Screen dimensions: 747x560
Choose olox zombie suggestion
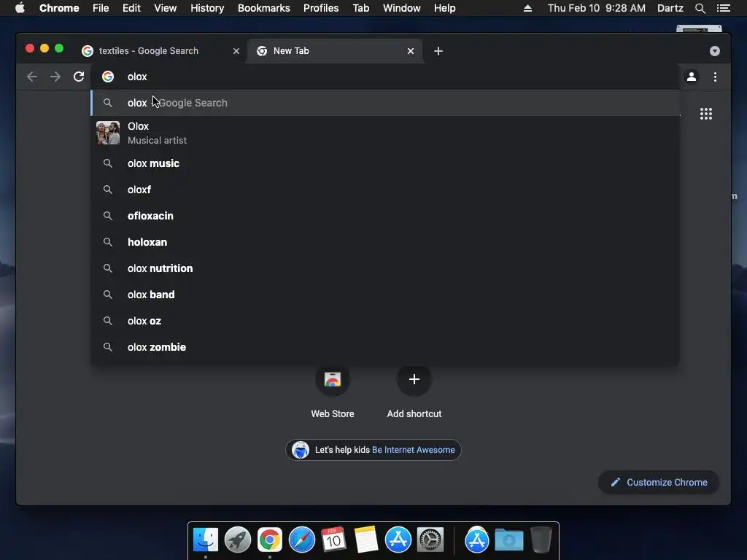pos(385,346)
